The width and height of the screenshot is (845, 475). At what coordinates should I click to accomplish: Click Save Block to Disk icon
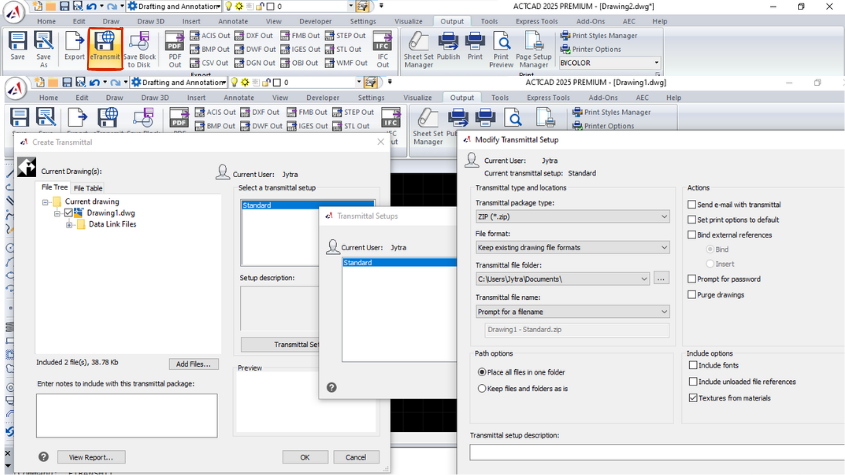pyautogui.click(x=140, y=49)
